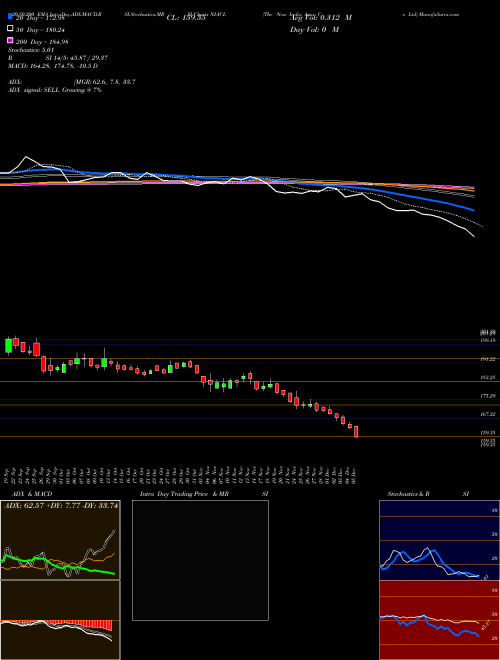The width and height of the screenshot is (500, 660).
Task: Click the 175.29 price axis label
Action: [x=488, y=396]
